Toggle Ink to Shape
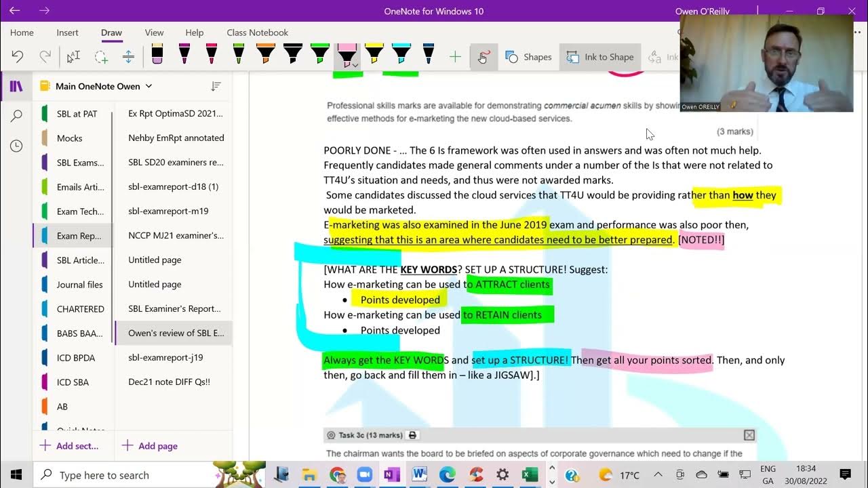Image resolution: width=868 pixels, height=488 pixels. (600, 57)
